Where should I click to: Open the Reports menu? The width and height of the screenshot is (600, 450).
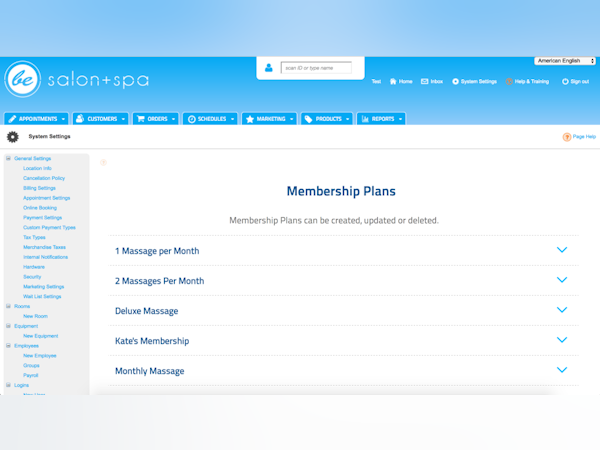point(381,119)
